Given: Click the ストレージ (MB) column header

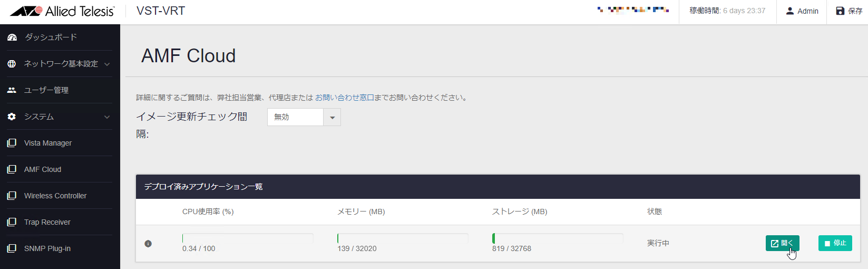Looking at the screenshot, I should click(x=520, y=212).
